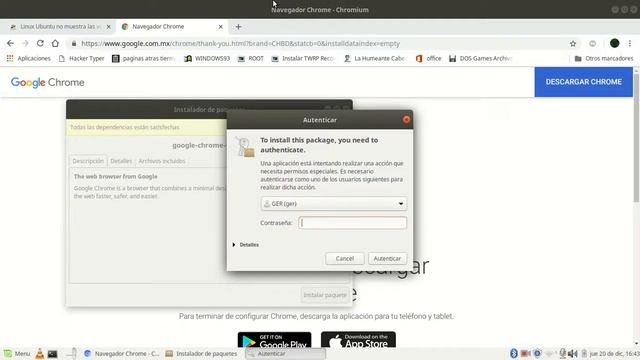Viewport: 640px width, 360px height.
Task: Click the address bar URL
Action: tap(240, 43)
